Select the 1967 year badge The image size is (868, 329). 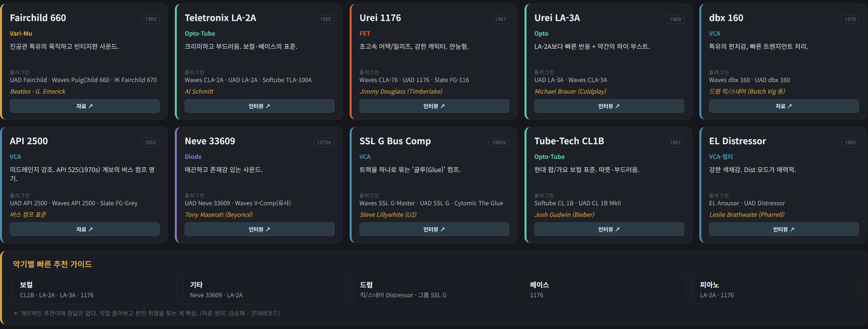(500, 20)
